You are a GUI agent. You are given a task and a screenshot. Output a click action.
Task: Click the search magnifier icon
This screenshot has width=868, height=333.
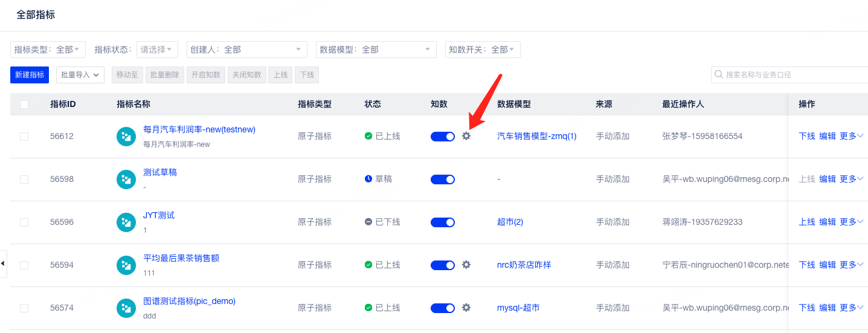pyautogui.click(x=719, y=74)
